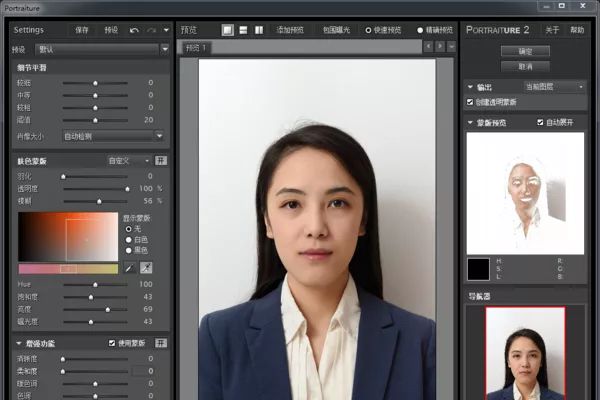This screenshot has width=600, height=400.
Task: Open 关于 about menu
Action: (552, 30)
